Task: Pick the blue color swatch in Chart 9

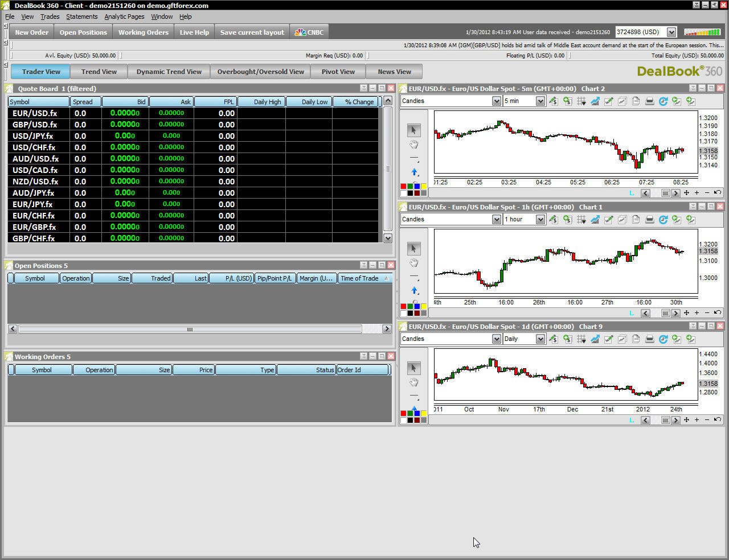Action: point(417,413)
